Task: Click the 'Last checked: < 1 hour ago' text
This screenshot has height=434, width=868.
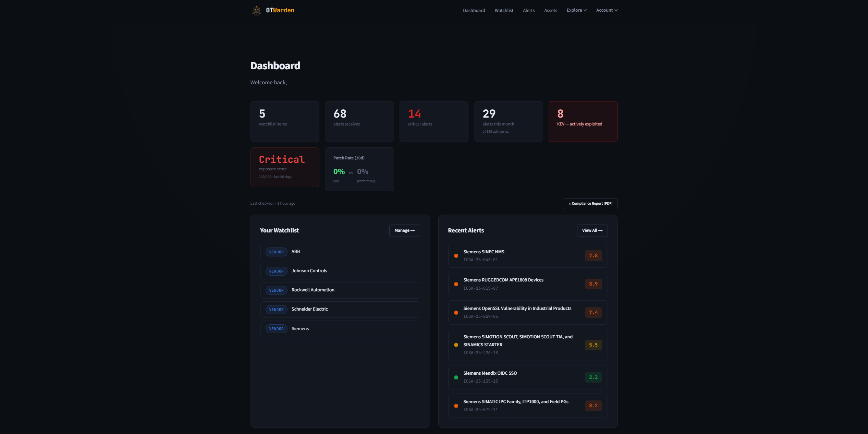Action: coord(272,204)
